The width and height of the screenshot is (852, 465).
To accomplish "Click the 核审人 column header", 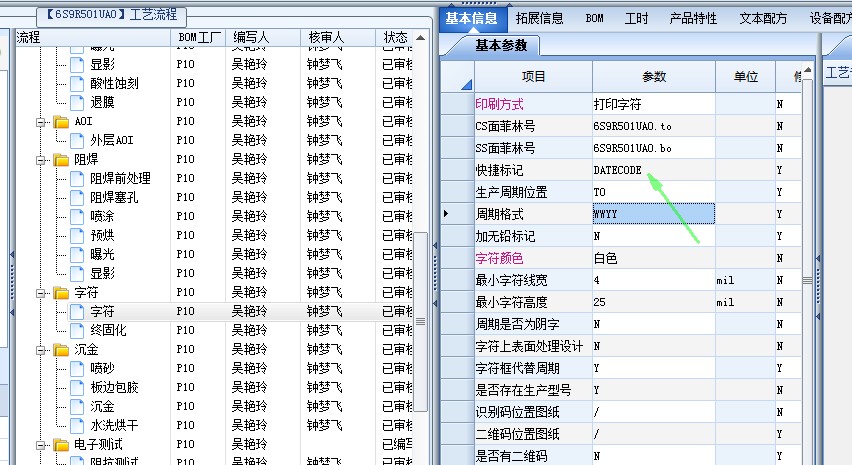I will (x=338, y=37).
